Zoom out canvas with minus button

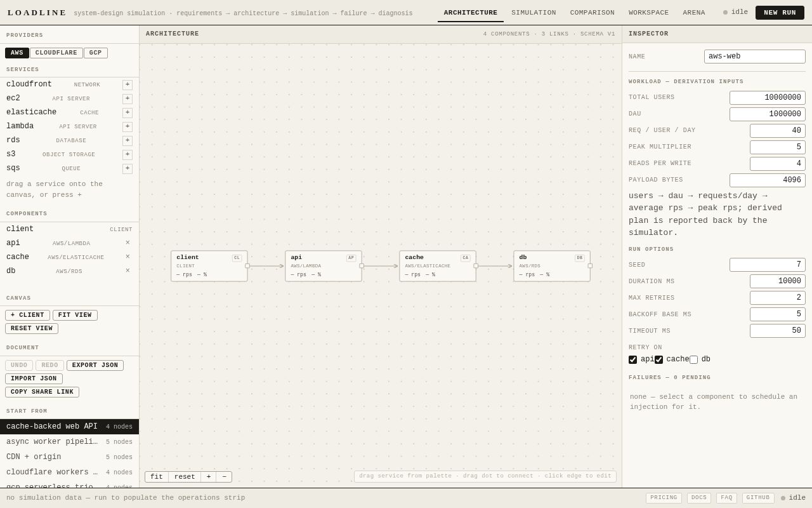click(224, 477)
